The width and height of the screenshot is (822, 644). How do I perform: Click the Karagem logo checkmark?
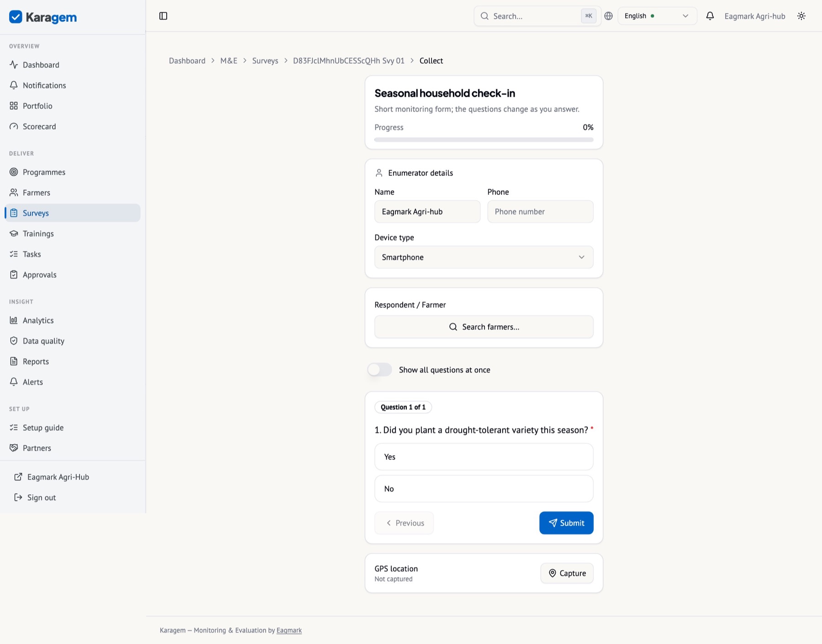coord(16,17)
